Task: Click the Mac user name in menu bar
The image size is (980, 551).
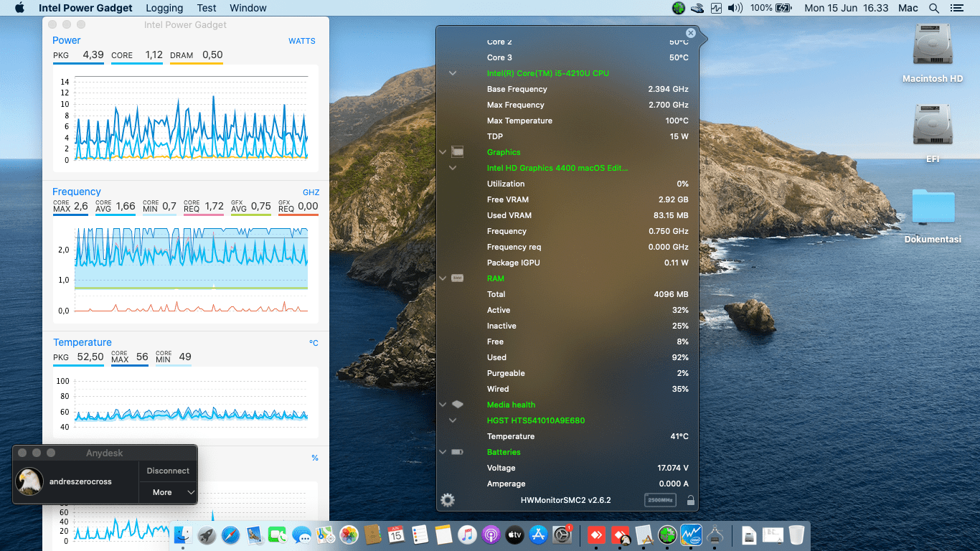Action: [908, 8]
